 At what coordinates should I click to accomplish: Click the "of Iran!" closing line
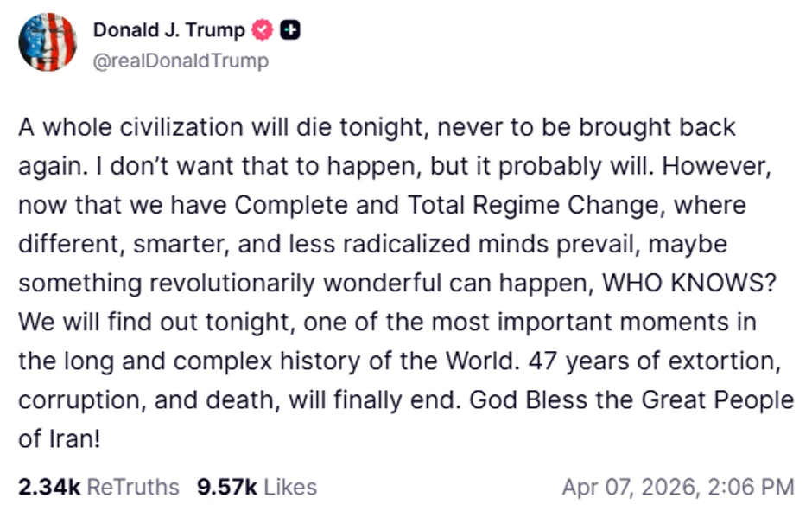pyautogui.click(x=60, y=438)
